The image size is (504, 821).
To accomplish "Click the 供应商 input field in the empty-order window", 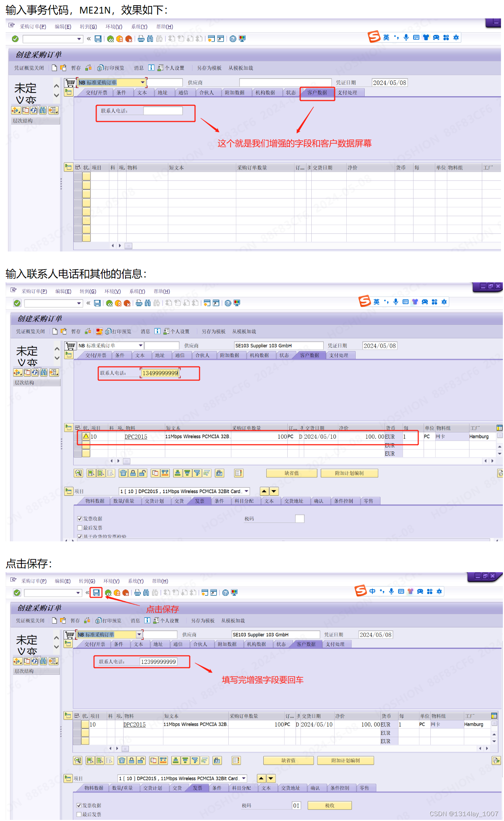I will tap(285, 82).
